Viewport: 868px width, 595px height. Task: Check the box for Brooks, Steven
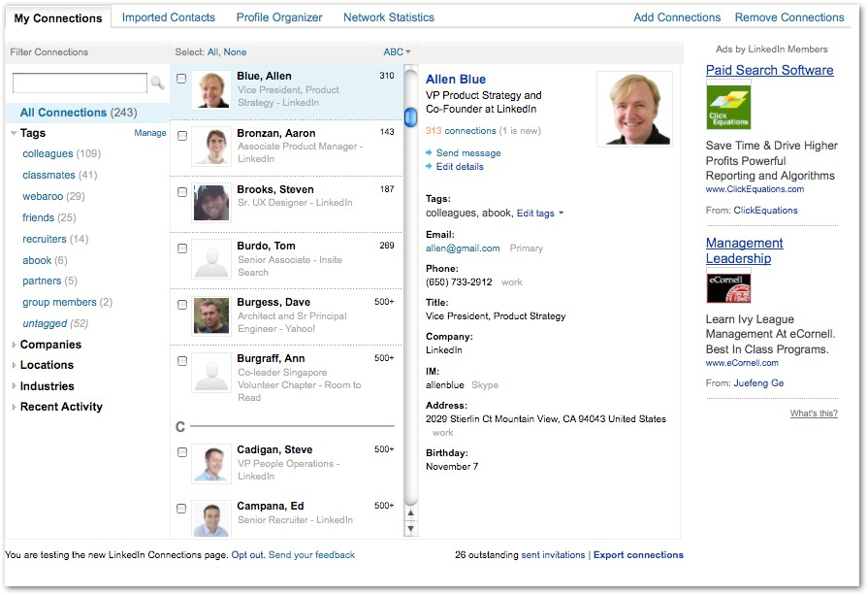(x=181, y=192)
